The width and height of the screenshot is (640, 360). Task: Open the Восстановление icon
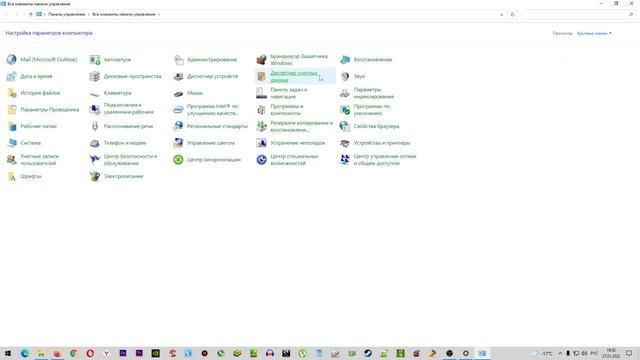point(345,60)
